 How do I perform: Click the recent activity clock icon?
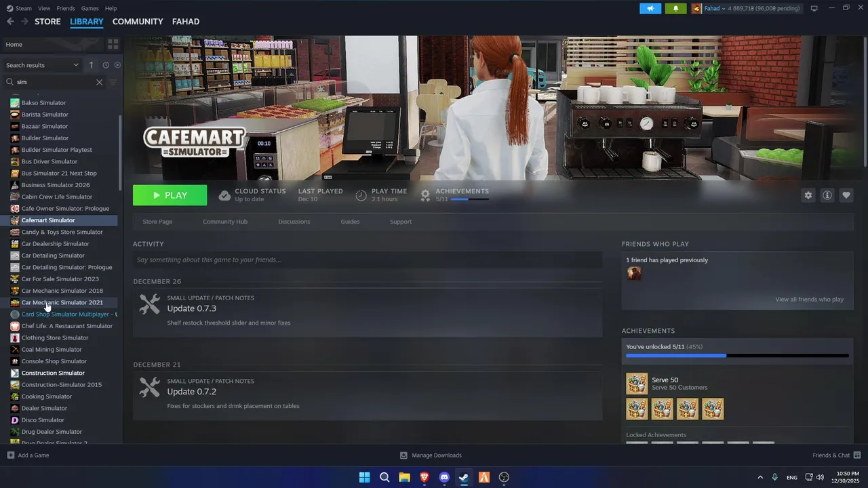(106, 65)
